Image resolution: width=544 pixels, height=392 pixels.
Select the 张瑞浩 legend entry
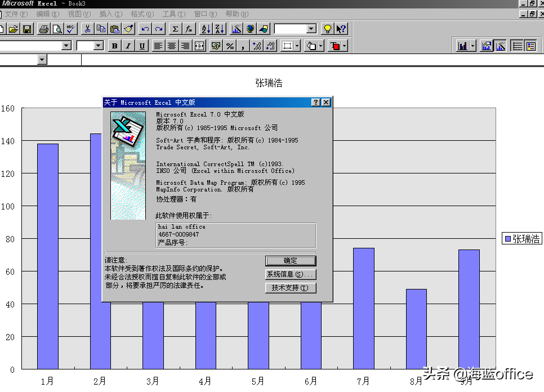(522, 239)
